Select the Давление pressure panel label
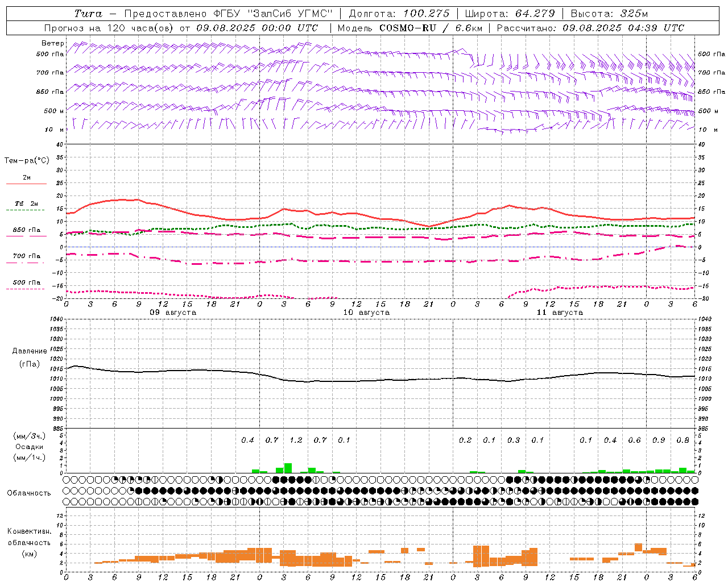Screen dimensions: 728x582 [x=30, y=351]
